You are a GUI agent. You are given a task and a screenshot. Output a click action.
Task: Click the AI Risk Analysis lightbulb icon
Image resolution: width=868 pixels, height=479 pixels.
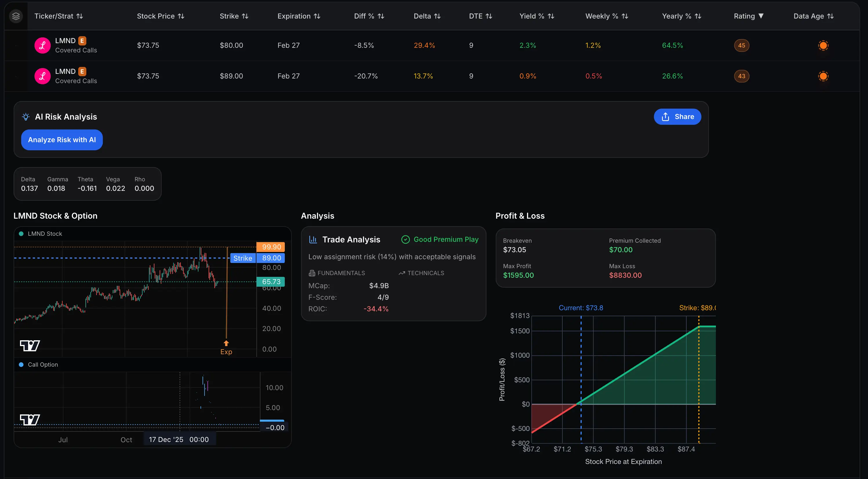(x=25, y=117)
